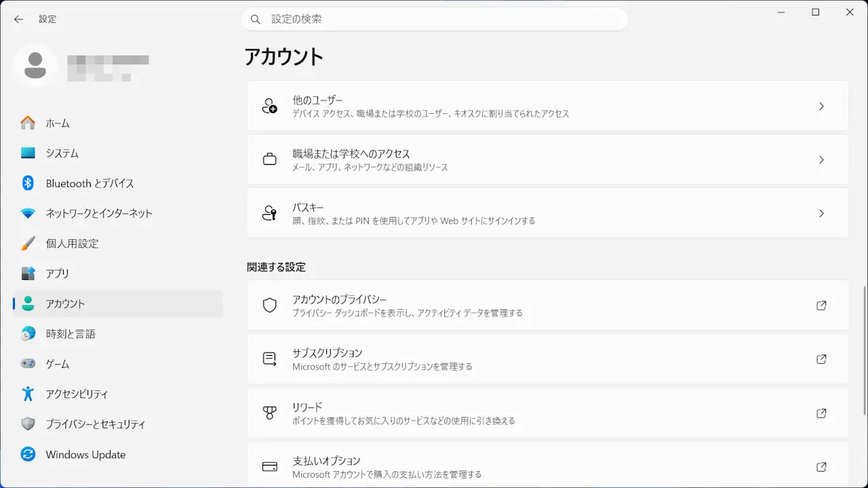The image size is (868, 488).
Task: Go to ネットワークとインターネット settings
Action: pos(99,213)
